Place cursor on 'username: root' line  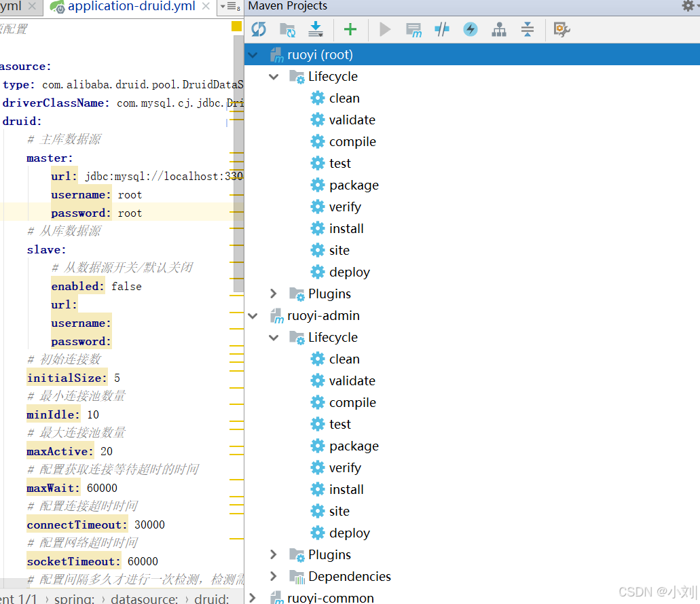click(96, 195)
